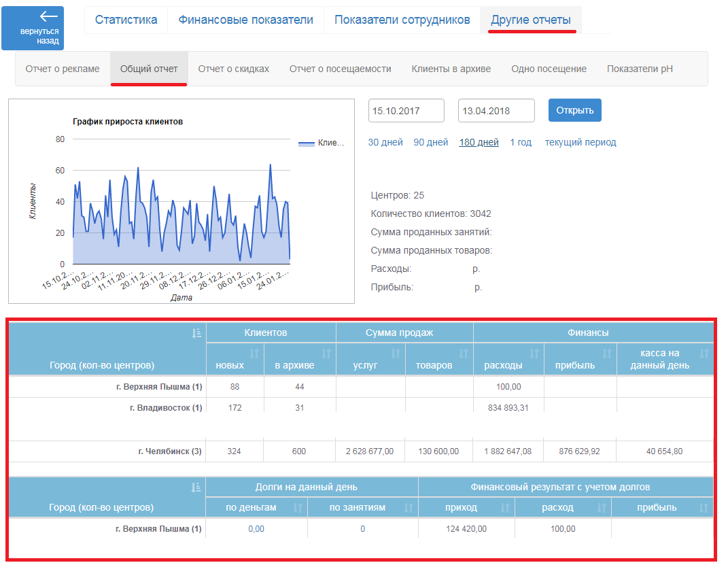The width and height of the screenshot is (728, 565).
Task: Sort by услуг sales column
Action: pyautogui.click(x=396, y=354)
